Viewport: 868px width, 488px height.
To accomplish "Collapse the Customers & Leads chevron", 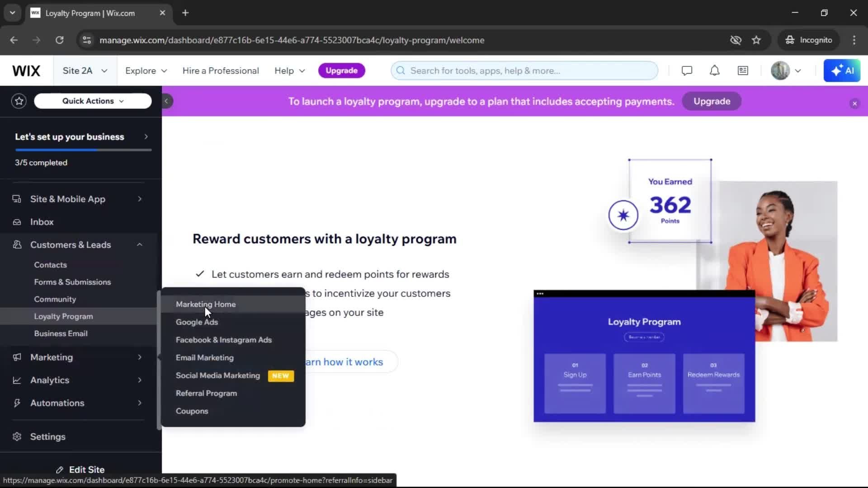I will pyautogui.click(x=140, y=245).
